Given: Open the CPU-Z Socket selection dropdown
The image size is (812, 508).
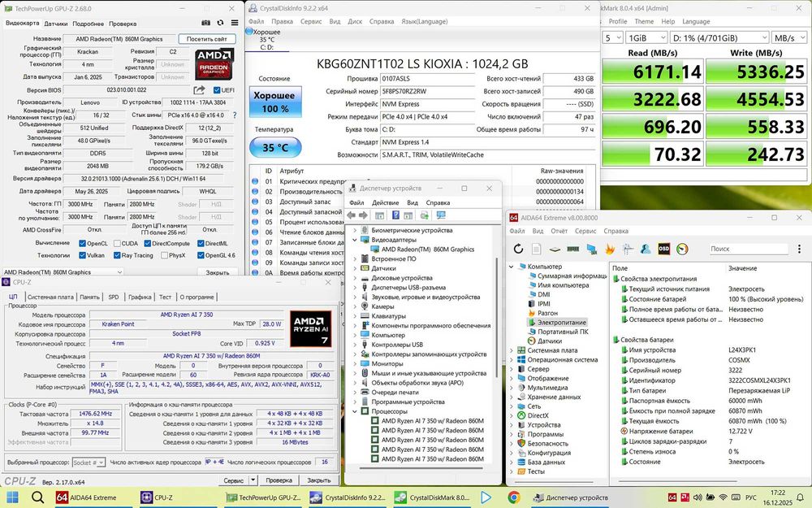Looking at the screenshot, I should (x=89, y=462).
